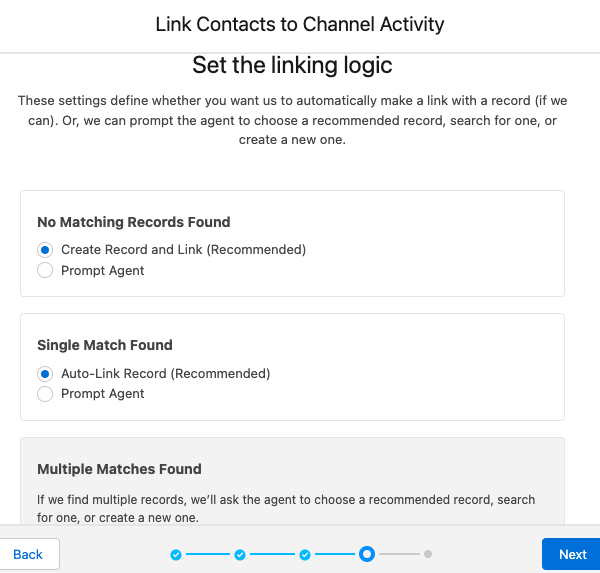Click progress bar segment before the final step
The height and width of the screenshot is (573, 600).
(x=398, y=554)
